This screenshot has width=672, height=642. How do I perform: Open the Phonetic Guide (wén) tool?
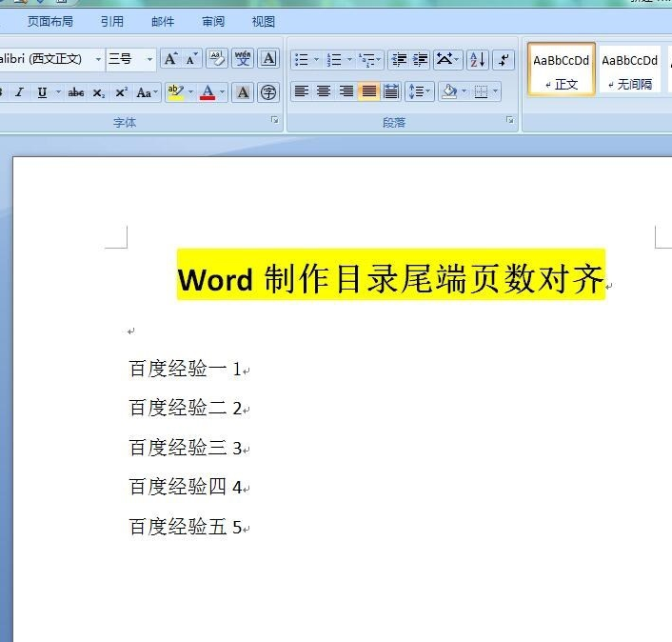coord(243,59)
